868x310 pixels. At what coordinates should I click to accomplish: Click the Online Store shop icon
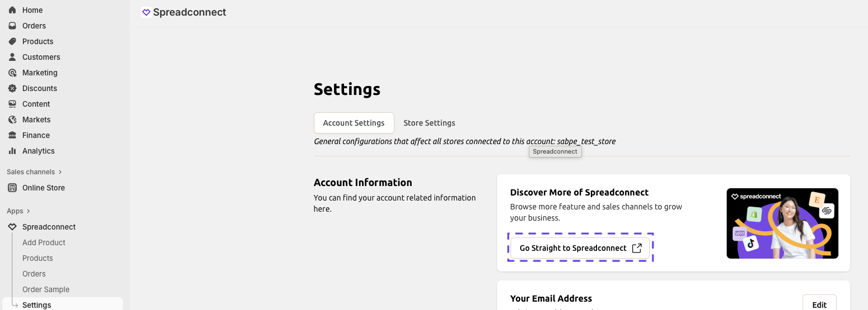click(x=12, y=188)
